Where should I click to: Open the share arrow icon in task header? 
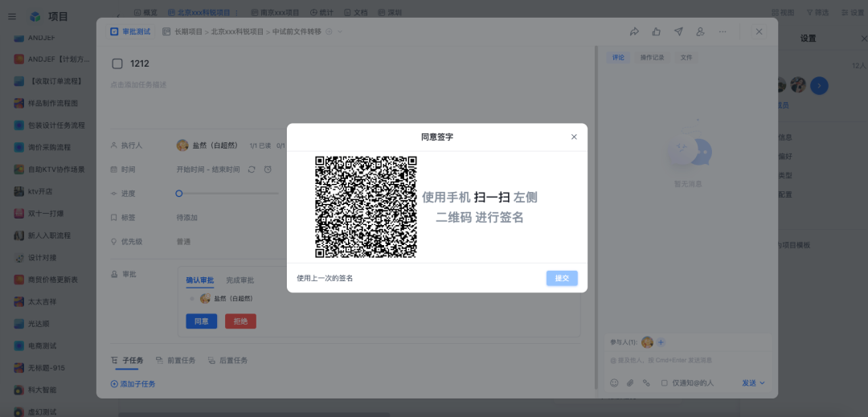[634, 31]
